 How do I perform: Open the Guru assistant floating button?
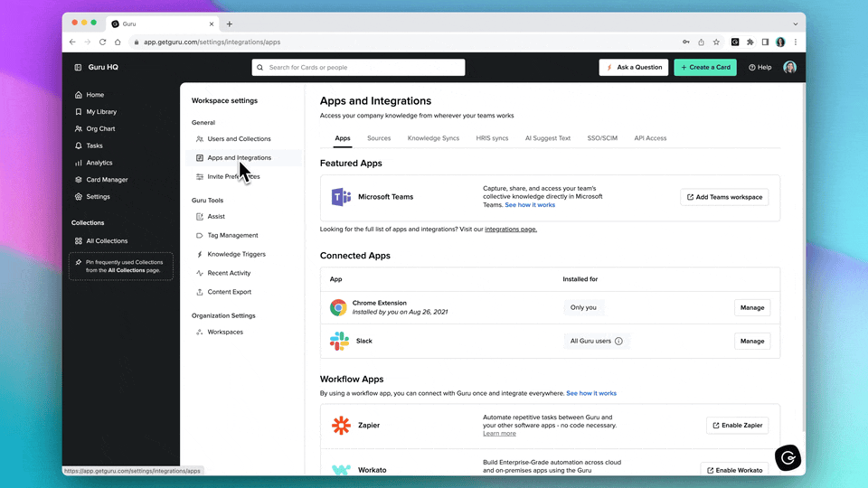[x=788, y=457]
